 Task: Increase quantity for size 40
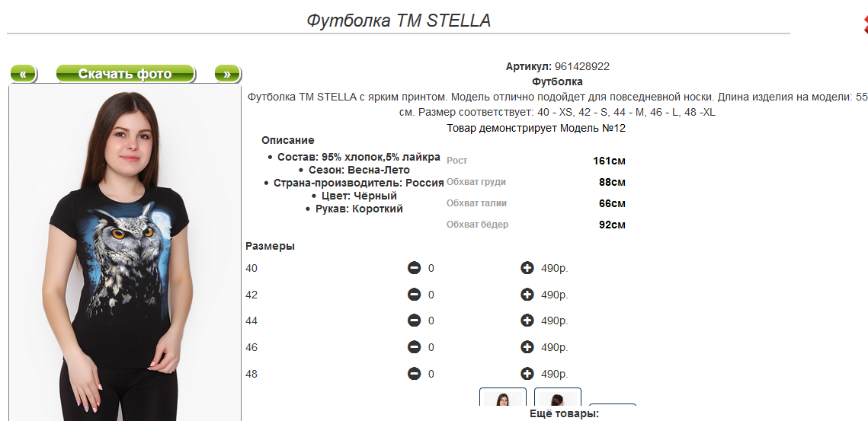click(x=527, y=268)
